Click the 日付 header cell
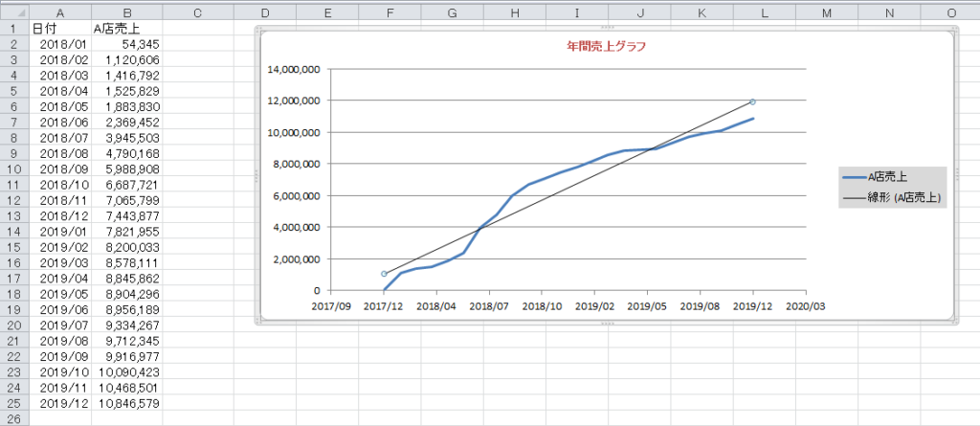Image resolution: width=980 pixels, height=426 pixels. pos(60,28)
